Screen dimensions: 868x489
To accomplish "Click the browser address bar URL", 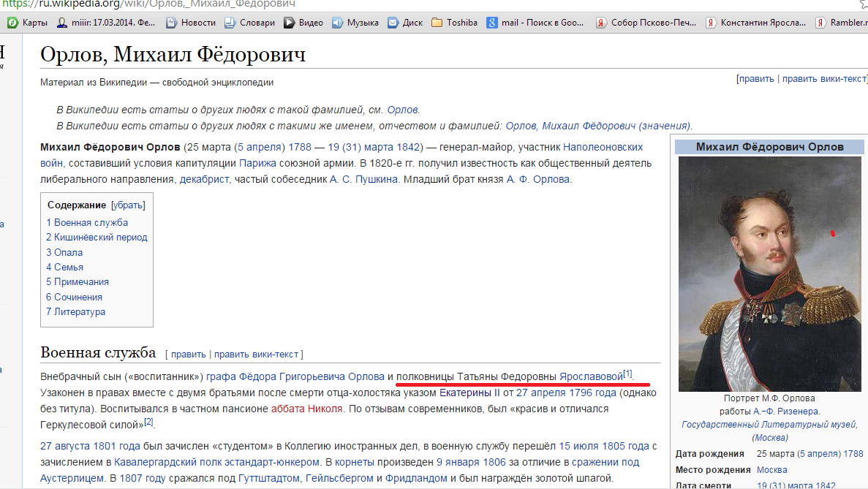I will tap(149, 4).
